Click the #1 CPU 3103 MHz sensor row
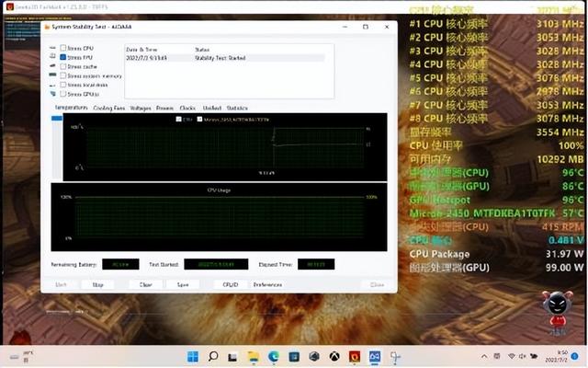Viewport: 588px width, 368px height. click(496, 24)
